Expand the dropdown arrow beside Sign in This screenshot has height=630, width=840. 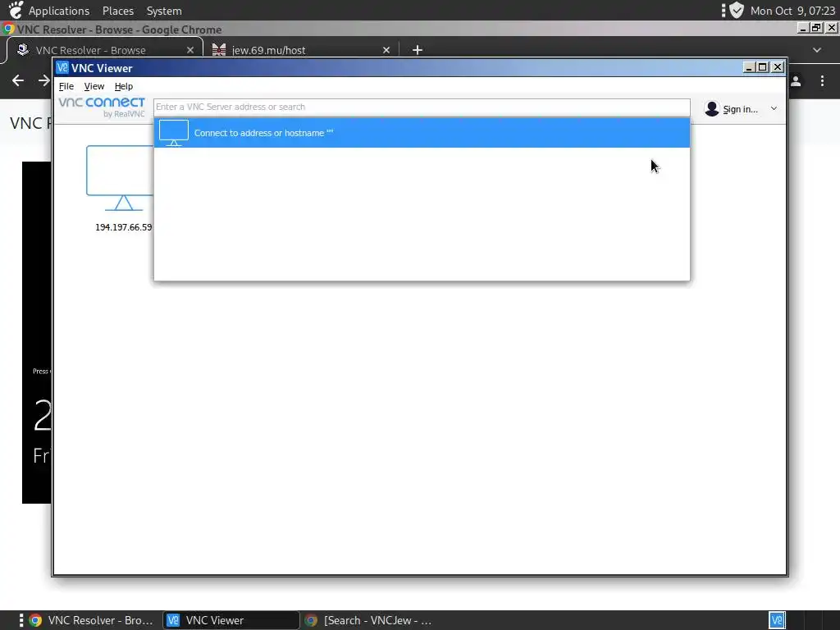774,109
